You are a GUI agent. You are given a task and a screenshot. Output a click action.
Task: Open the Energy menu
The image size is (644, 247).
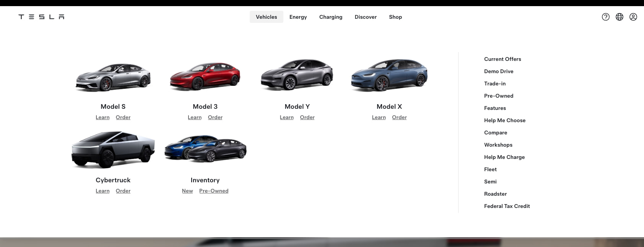point(298,17)
